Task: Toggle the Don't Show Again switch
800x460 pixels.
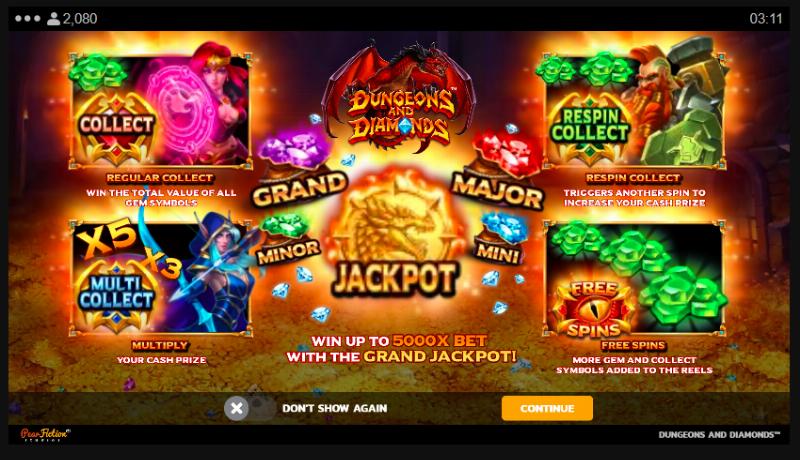Action: pyautogui.click(x=249, y=408)
